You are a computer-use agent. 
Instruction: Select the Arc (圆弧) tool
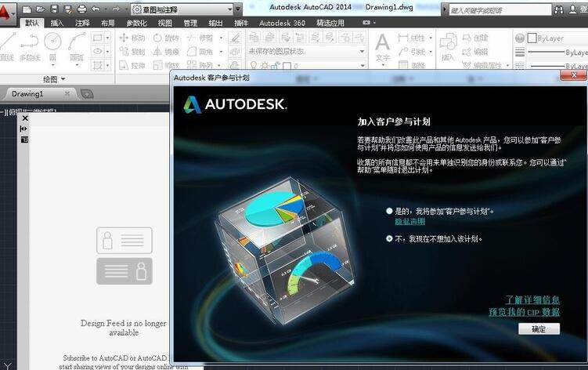click(77, 47)
